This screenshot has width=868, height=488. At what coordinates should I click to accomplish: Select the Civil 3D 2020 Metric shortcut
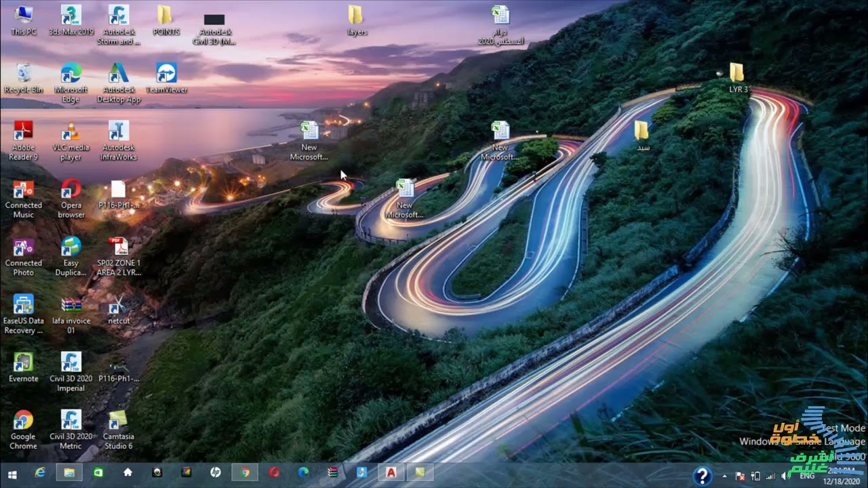tap(71, 430)
